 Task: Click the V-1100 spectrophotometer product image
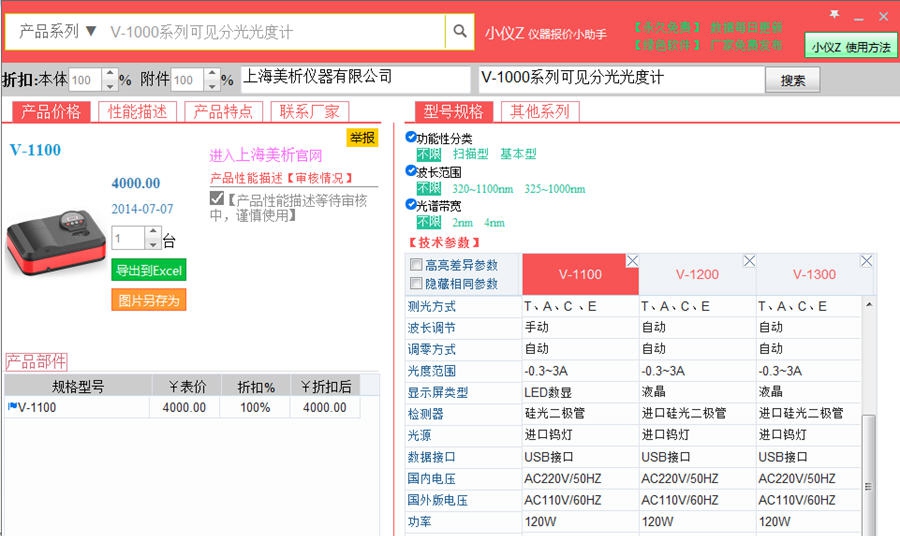[x=56, y=243]
